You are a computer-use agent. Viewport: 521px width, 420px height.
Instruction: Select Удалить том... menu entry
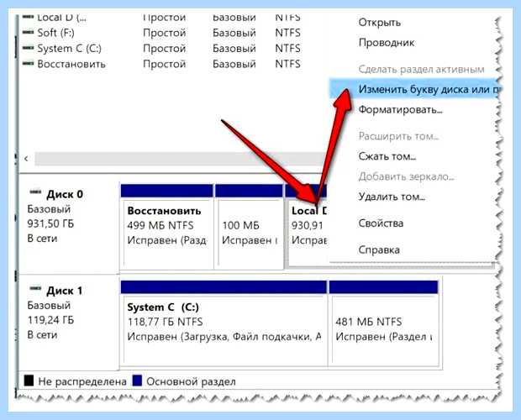point(392,197)
